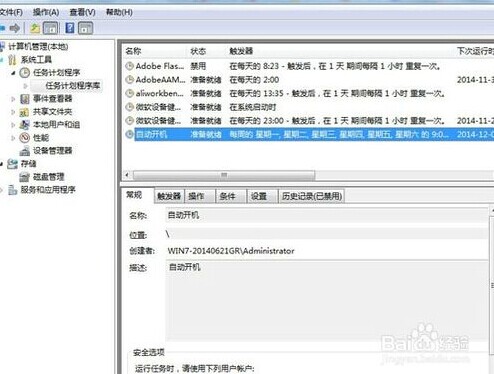This screenshot has height=374, width=494.
Task: Select the Adobe Flas... task row name
Action: [160, 66]
